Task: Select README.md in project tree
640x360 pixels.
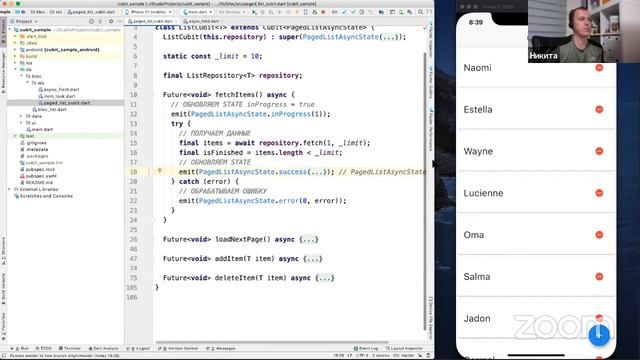Action: pos(37,182)
